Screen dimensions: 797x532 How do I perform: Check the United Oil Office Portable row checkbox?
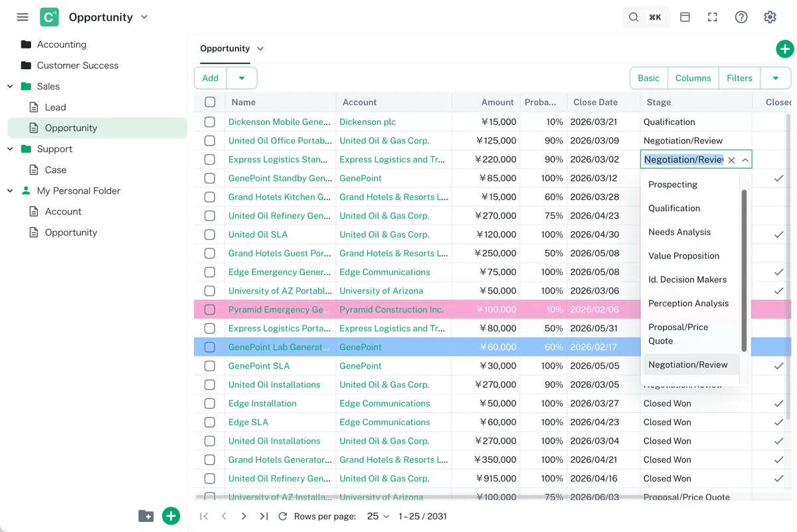(x=210, y=141)
